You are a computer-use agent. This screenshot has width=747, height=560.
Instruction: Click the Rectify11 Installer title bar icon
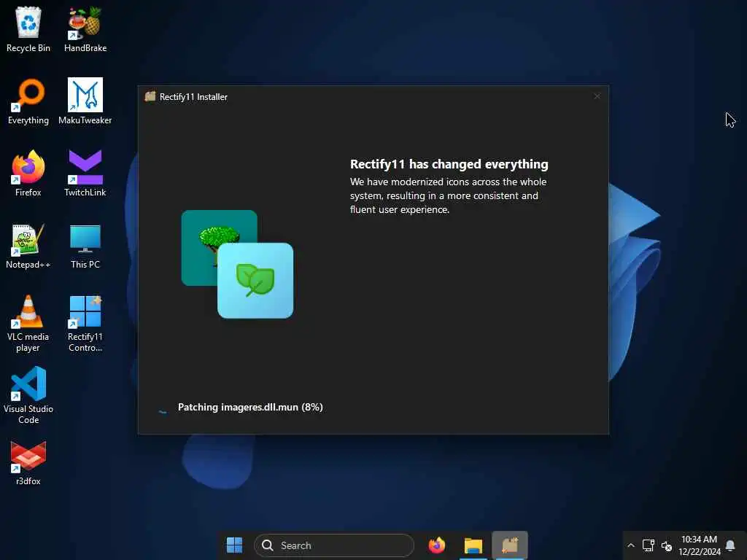(150, 96)
